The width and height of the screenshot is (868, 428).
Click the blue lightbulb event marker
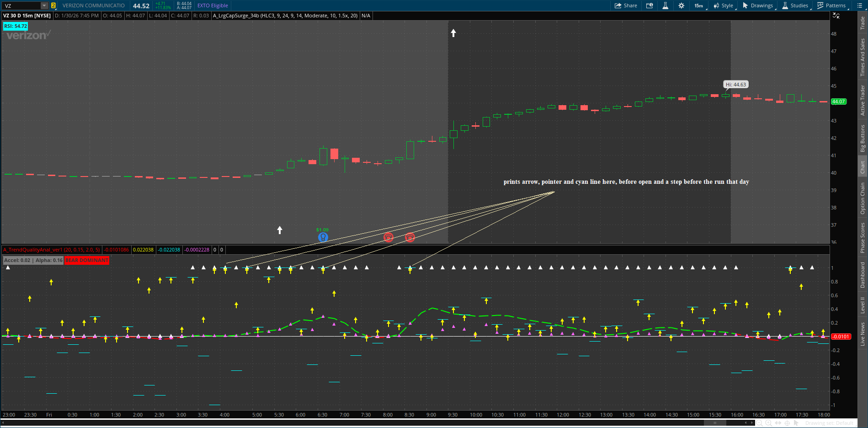tap(323, 237)
